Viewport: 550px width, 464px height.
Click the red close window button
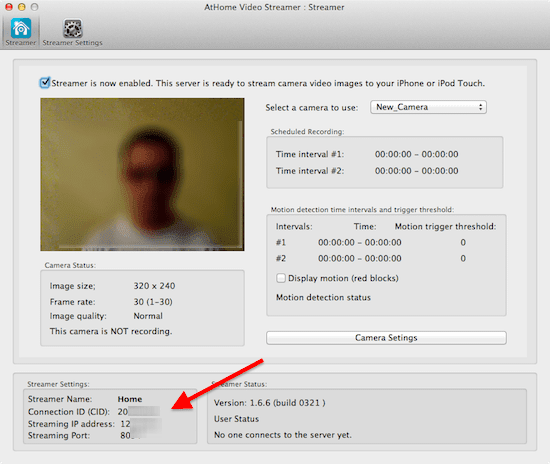coord(9,7)
